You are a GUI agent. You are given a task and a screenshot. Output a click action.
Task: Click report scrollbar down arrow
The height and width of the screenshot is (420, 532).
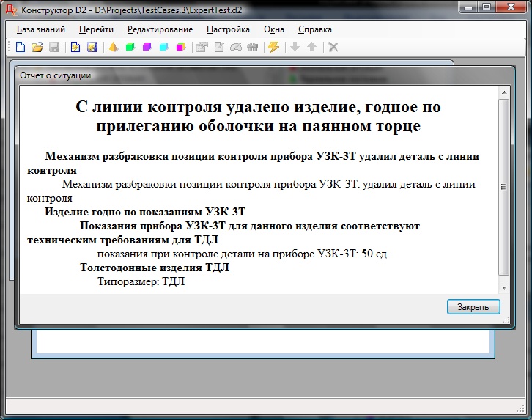[x=504, y=287]
